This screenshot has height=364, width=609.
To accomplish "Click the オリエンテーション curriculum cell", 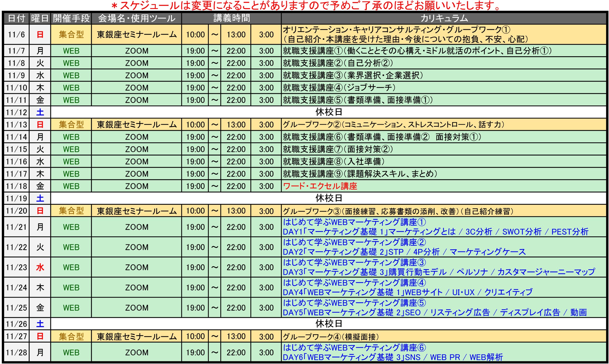I will 444,34.
